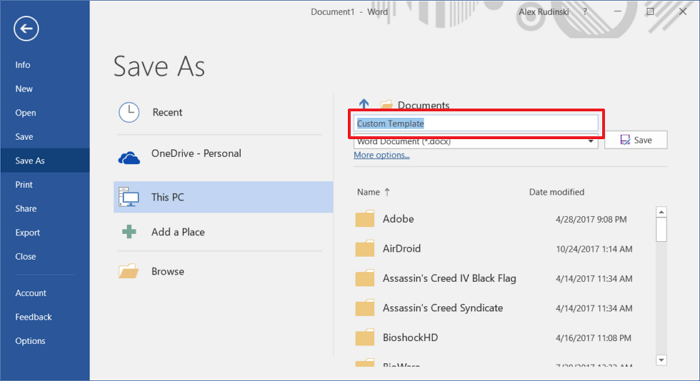Open the Print page
The image size is (700, 381).
coord(24,184)
